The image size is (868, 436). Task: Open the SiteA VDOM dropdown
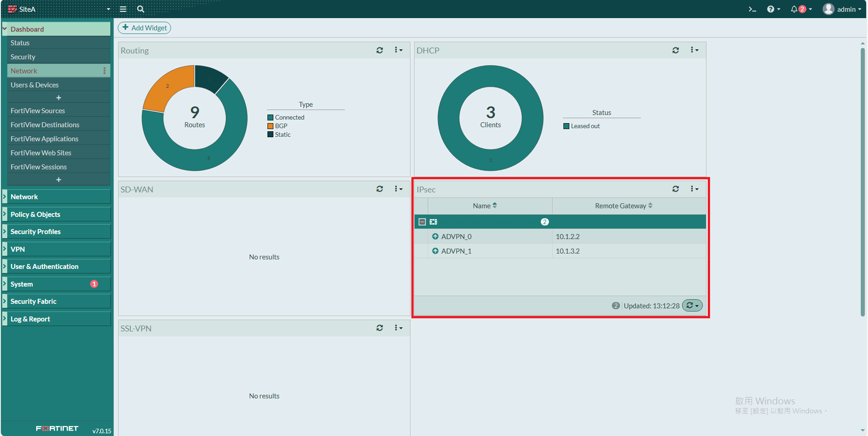[108, 9]
